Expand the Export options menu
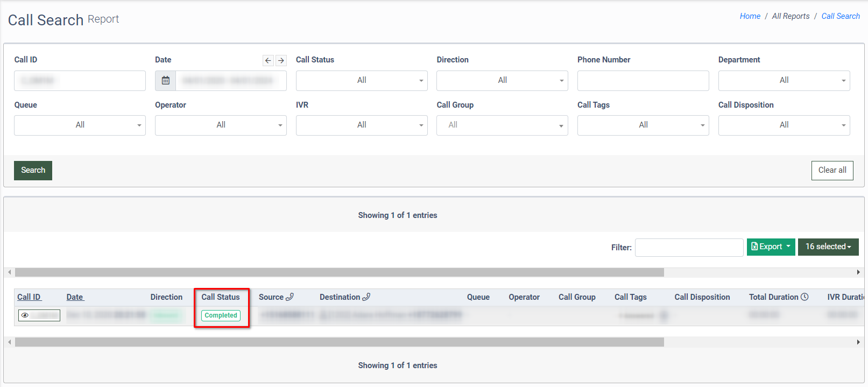868x387 pixels. pyautogui.click(x=771, y=247)
